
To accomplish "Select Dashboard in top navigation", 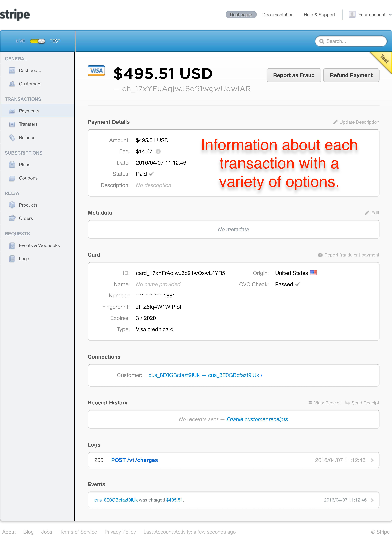I will (x=241, y=15).
